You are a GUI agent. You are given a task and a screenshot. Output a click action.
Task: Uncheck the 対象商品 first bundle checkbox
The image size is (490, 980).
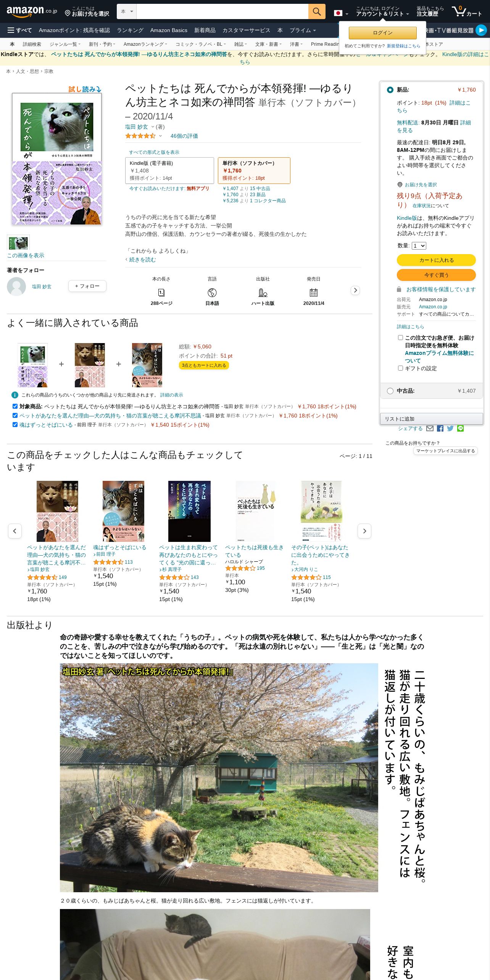(15, 406)
